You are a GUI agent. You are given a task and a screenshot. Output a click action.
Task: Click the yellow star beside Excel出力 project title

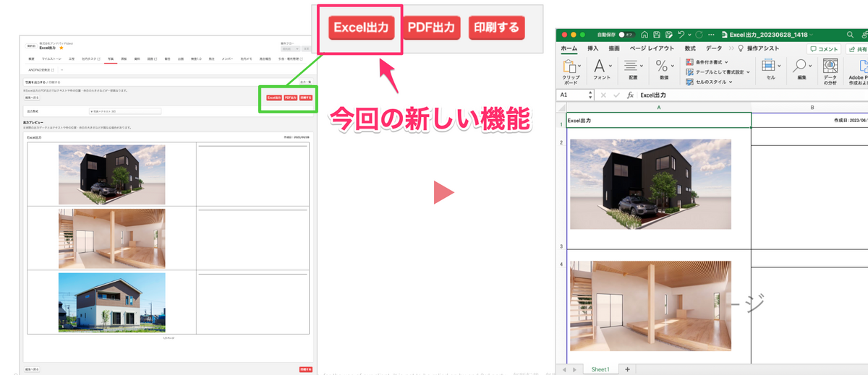pos(61,48)
